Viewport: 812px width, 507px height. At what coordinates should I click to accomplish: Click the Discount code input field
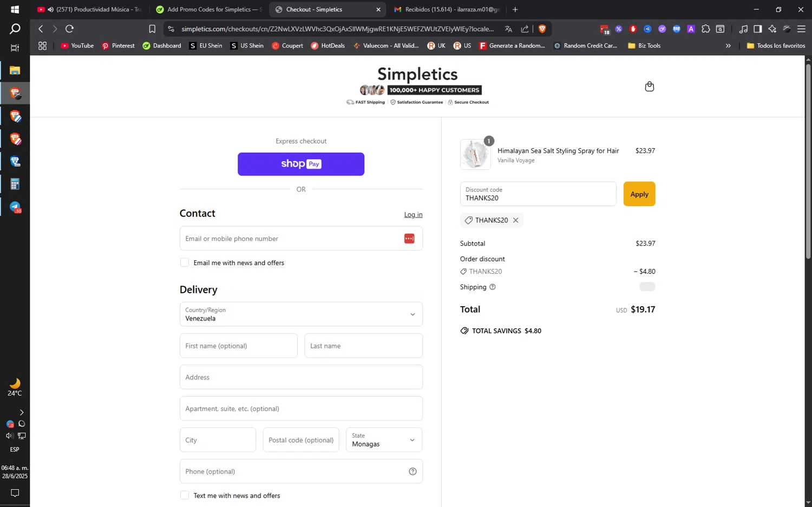[538, 194]
